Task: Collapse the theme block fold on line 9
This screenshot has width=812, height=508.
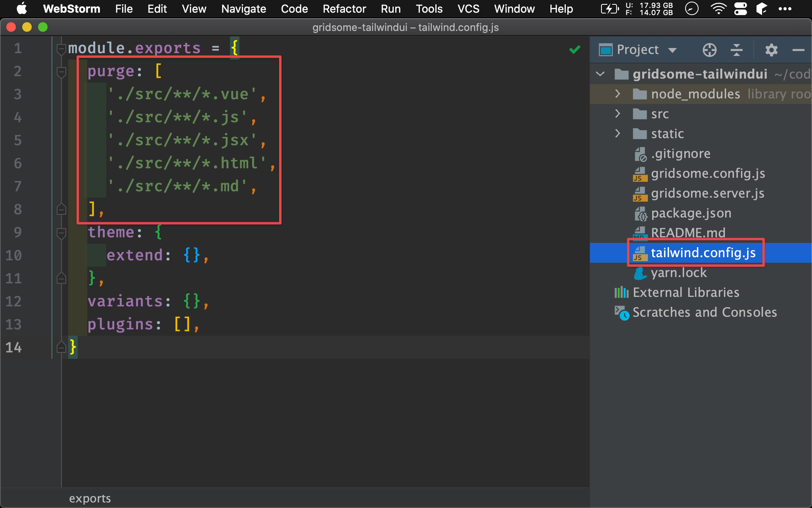Action: click(x=61, y=233)
